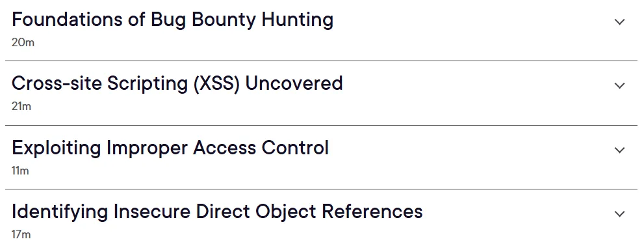
Task: Toggle the Bug Bounty module's down-arrow icon
Action: coord(619,21)
